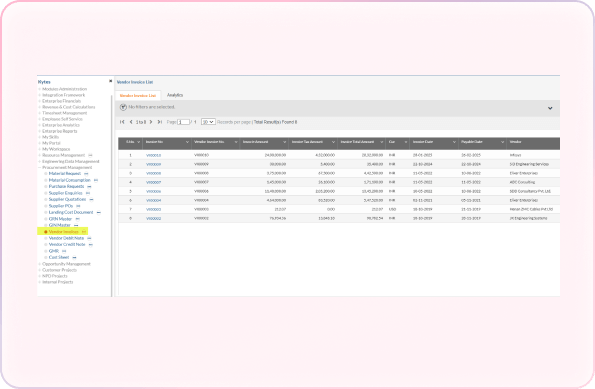
Task: Expand the Opportunity Management node
Action: click(39, 264)
